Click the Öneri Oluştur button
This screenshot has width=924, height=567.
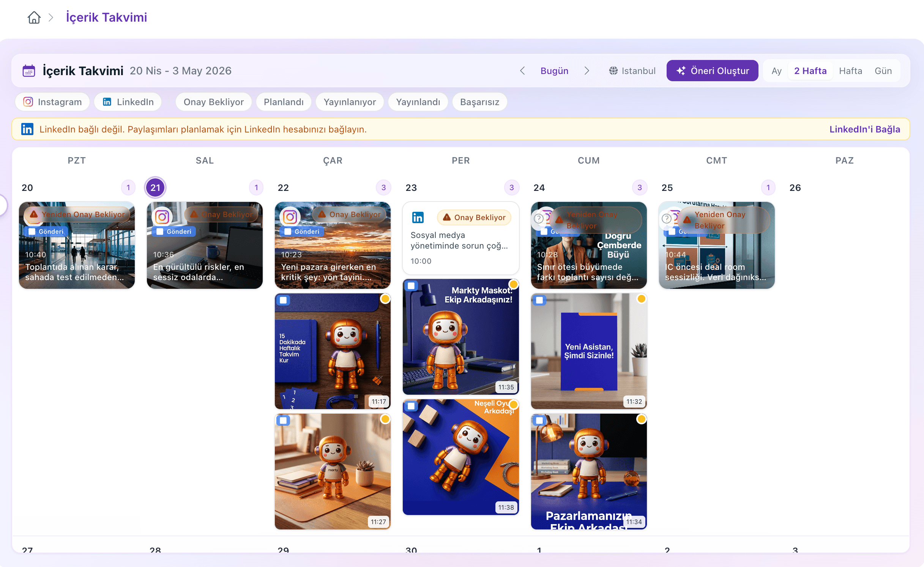click(712, 71)
